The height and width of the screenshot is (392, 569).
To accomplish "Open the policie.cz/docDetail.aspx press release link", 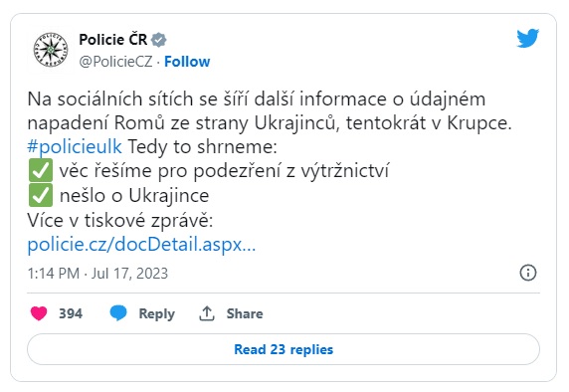I will pos(141,245).
